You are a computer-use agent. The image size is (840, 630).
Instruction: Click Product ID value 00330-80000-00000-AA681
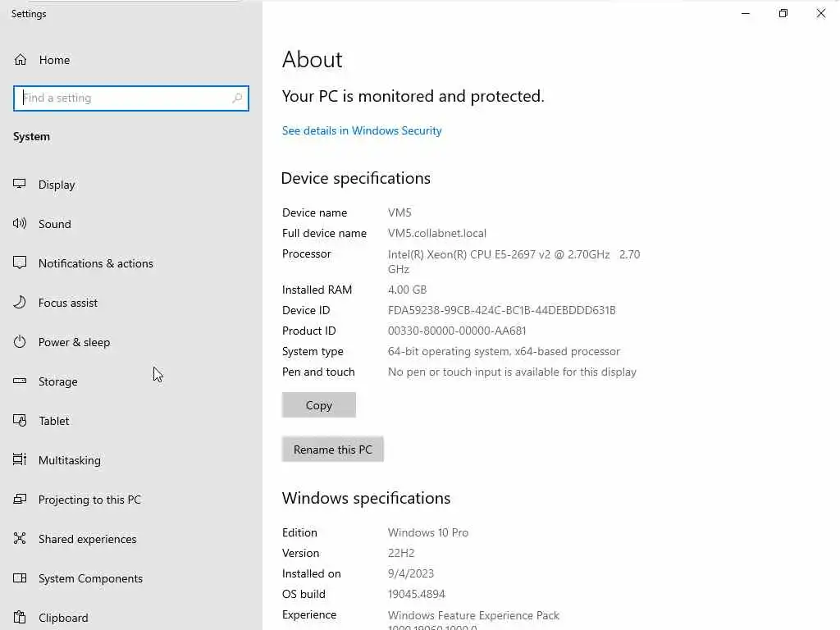(x=457, y=331)
